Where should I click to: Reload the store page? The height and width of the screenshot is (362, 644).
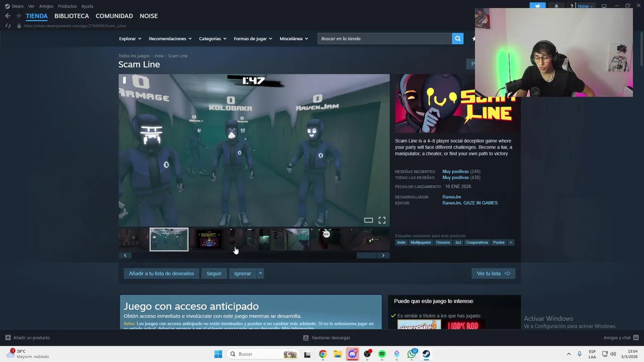[x=8, y=26]
